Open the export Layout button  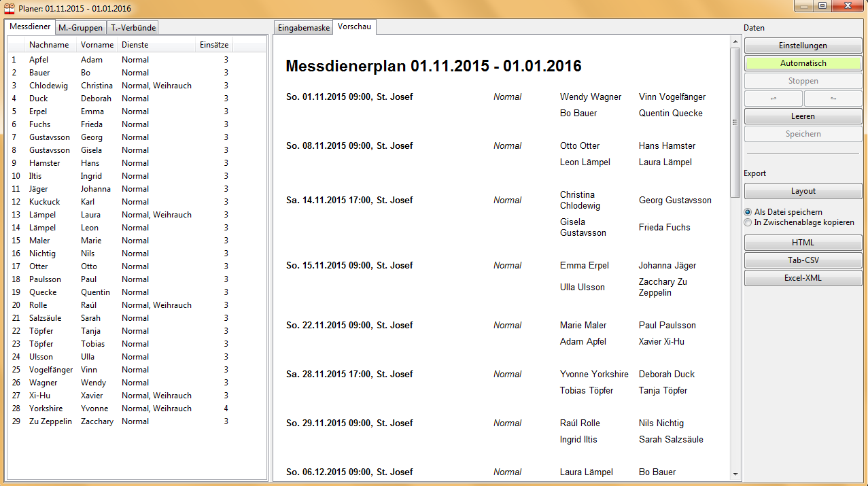coord(803,191)
